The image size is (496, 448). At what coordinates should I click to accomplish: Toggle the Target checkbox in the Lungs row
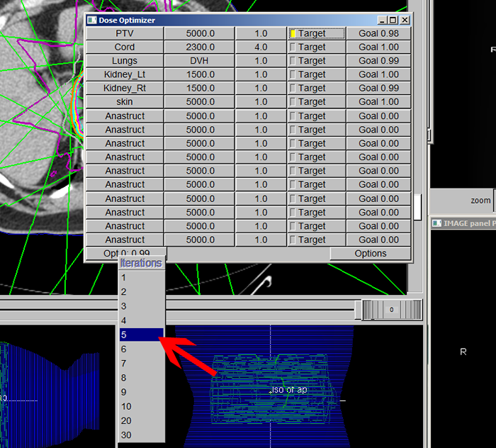[x=293, y=61]
